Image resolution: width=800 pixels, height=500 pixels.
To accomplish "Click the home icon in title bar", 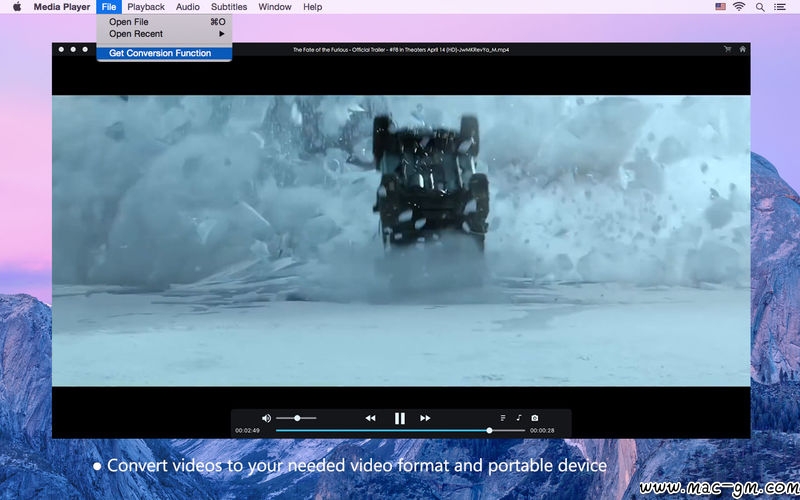I will pos(743,49).
